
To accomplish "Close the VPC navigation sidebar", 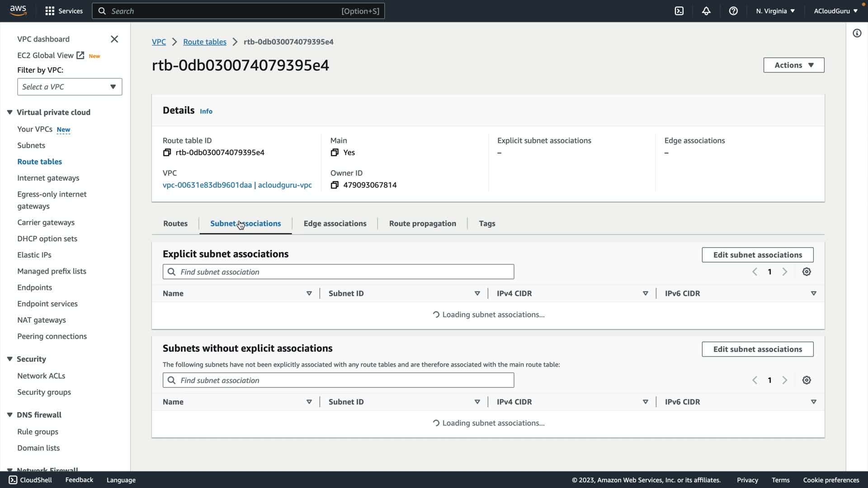I will coord(114,39).
